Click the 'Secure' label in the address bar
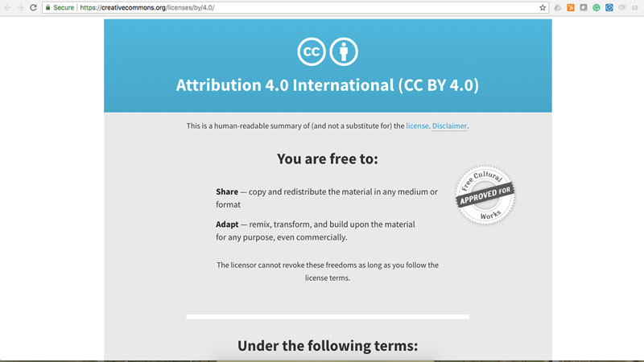The image size is (644, 362). point(64,8)
